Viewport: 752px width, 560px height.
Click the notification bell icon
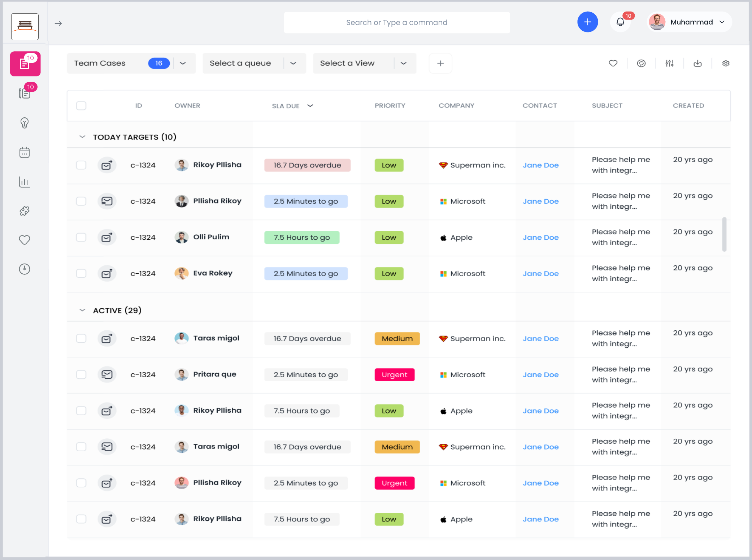pyautogui.click(x=620, y=22)
